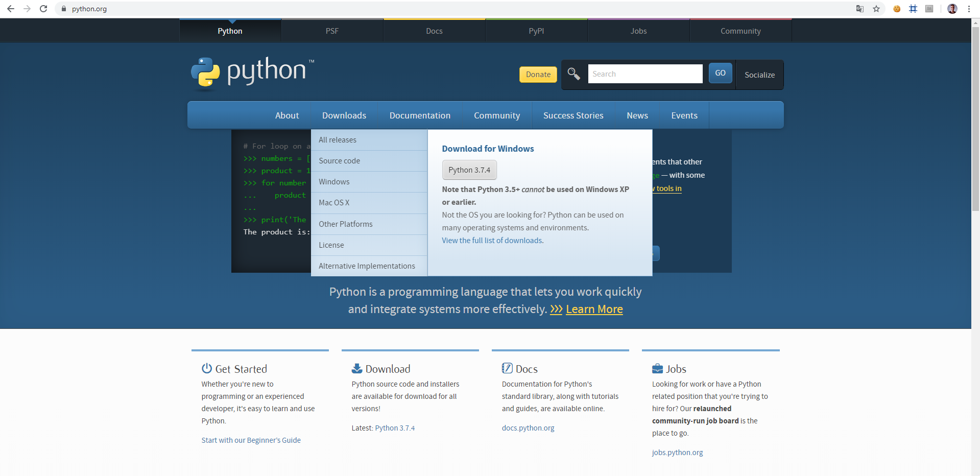This screenshot has width=980, height=476.
Task: Select Mac OS X from Downloads menu
Action: [334, 203]
